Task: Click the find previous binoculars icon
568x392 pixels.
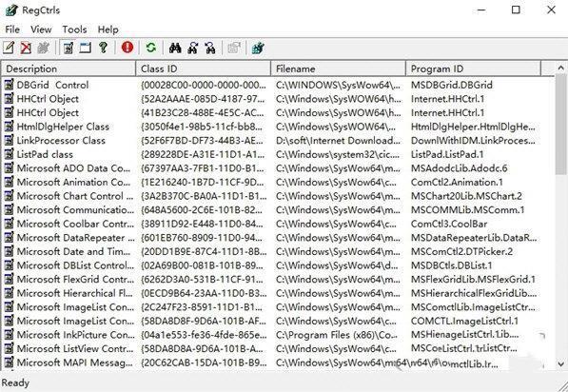Action: [x=210, y=48]
